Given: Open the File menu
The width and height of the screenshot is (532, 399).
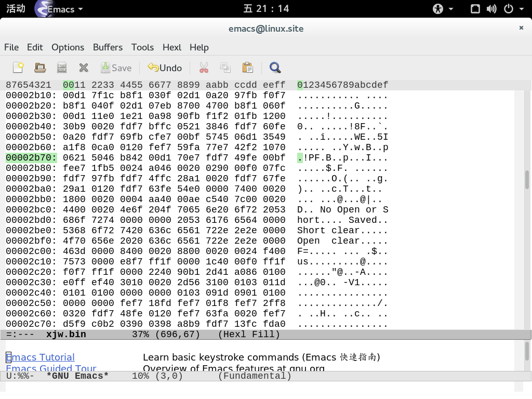Looking at the screenshot, I should click(x=11, y=47).
